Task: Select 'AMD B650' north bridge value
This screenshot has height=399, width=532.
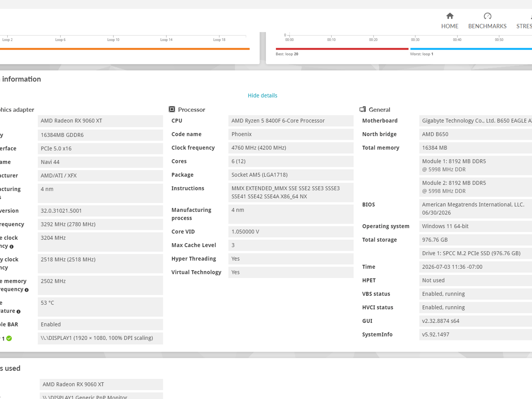Action: click(476, 134)
